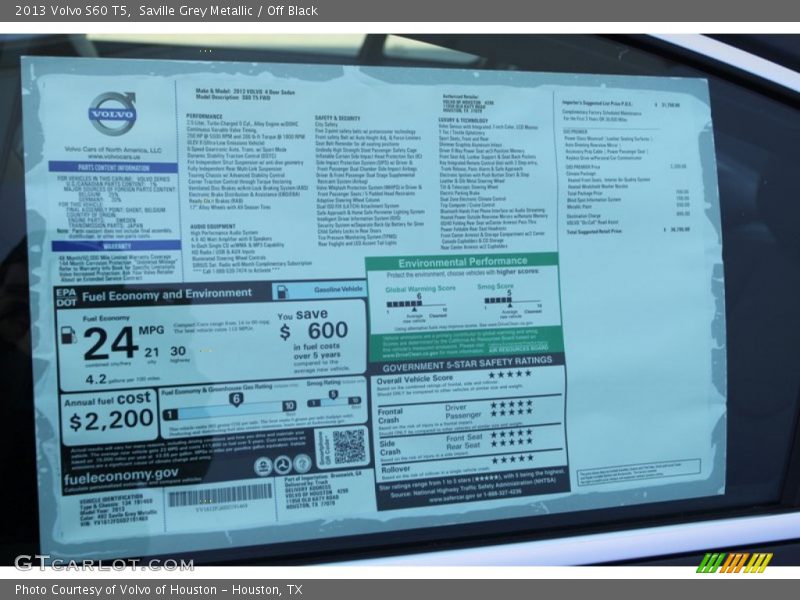Click the green 'Environmental Performance' header
This screenshot has width=800, height=600.
pos(463,262)
